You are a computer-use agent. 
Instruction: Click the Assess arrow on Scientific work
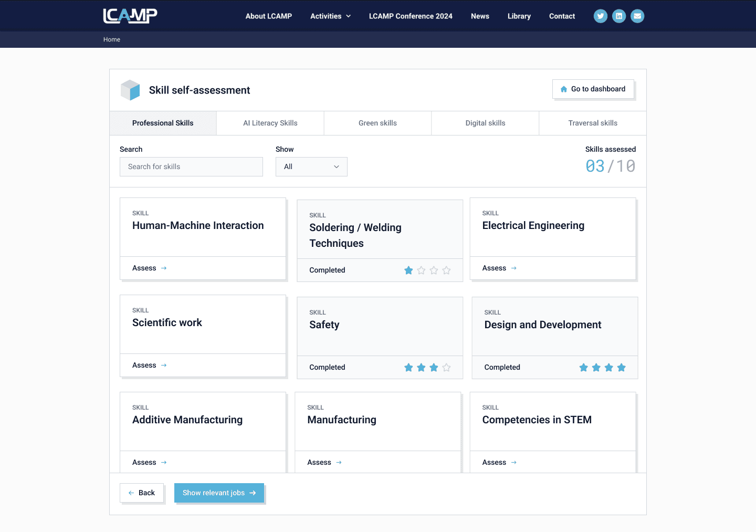pos(164,365)
